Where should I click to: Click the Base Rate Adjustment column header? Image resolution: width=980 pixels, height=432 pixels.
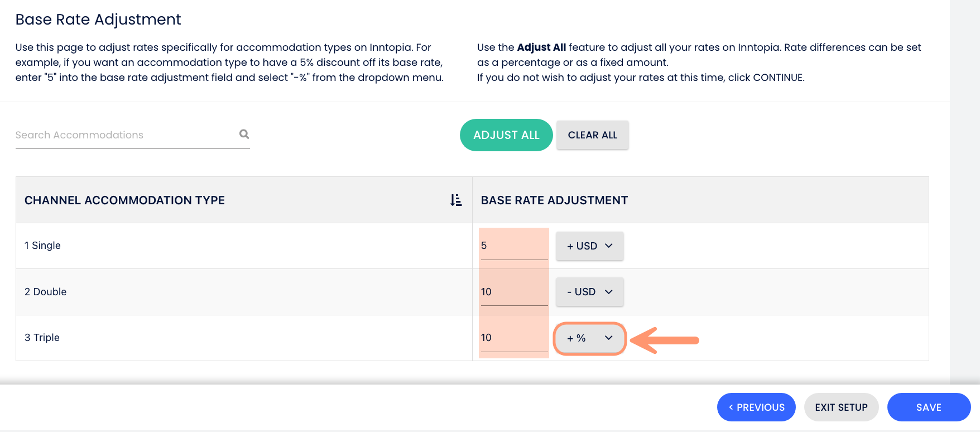(554, 200)
